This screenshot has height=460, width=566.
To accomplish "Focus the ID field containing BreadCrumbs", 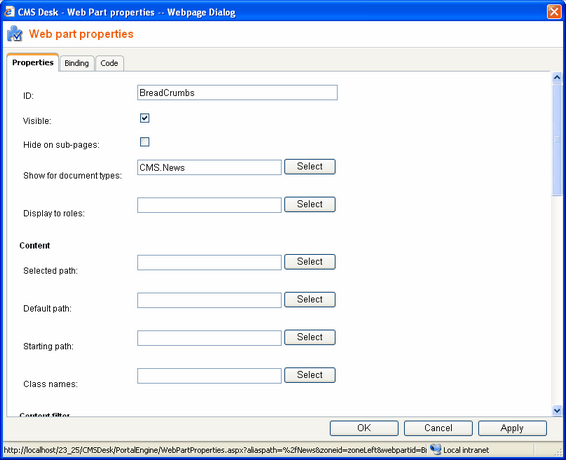I will coord(238,93).
